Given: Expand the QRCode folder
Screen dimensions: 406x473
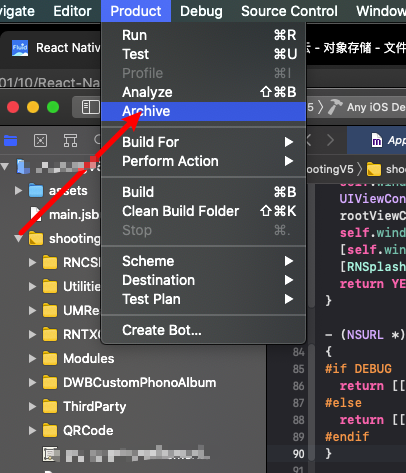Looking at the screenshot, I should tap(32, 430).
